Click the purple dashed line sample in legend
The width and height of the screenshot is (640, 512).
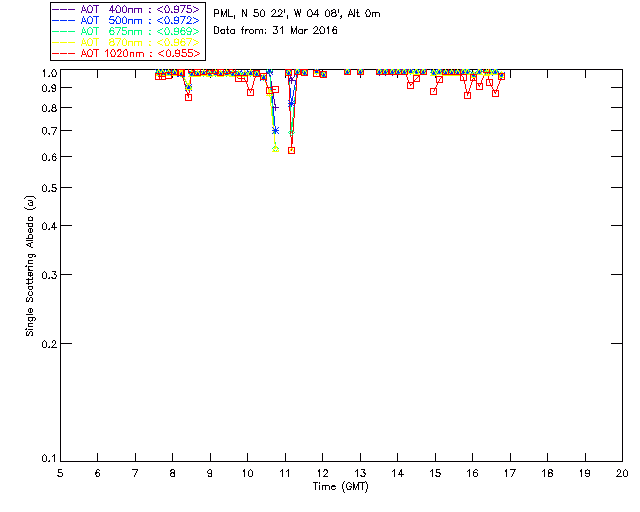64,9
